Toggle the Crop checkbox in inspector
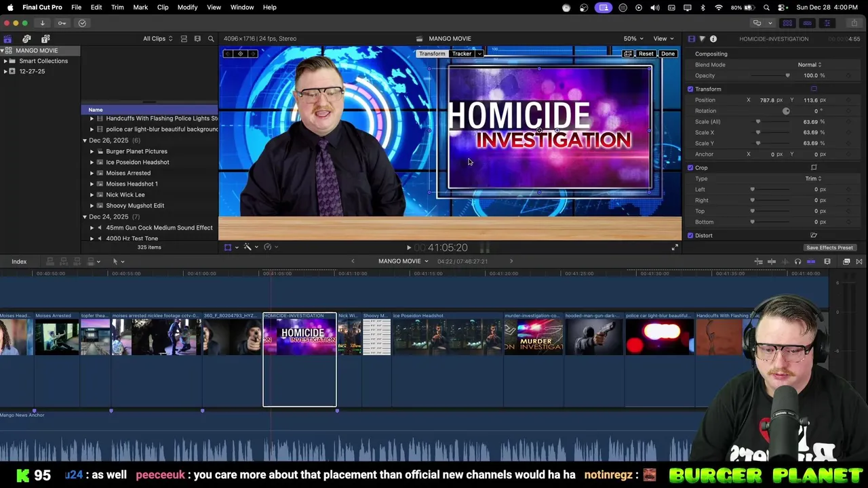Image resolution: width=868 pixels, height=488 pixels. tap(690, 167)
